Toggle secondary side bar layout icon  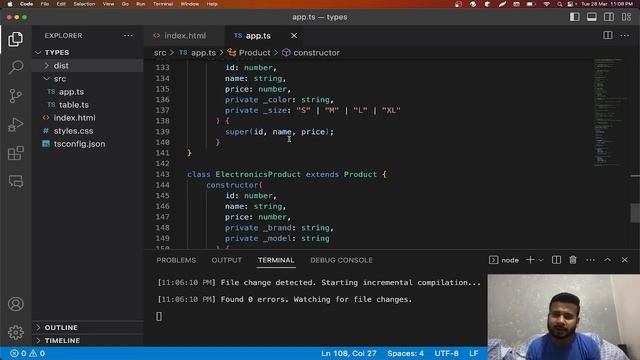click(x=609, y=17)
